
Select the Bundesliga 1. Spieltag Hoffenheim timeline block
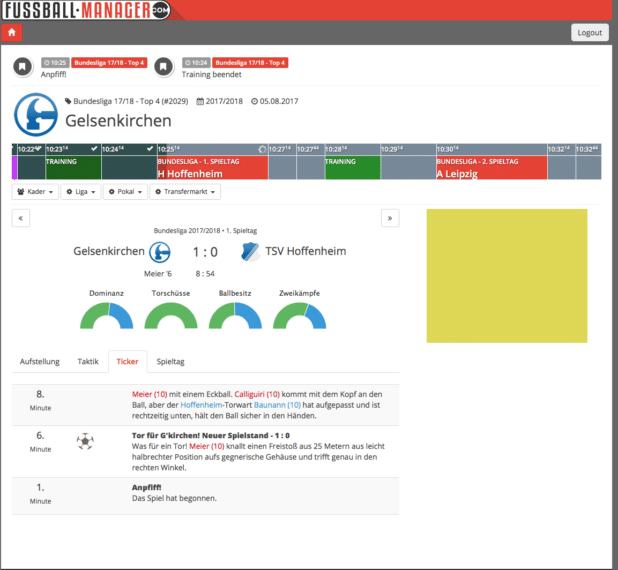(212, 167)
